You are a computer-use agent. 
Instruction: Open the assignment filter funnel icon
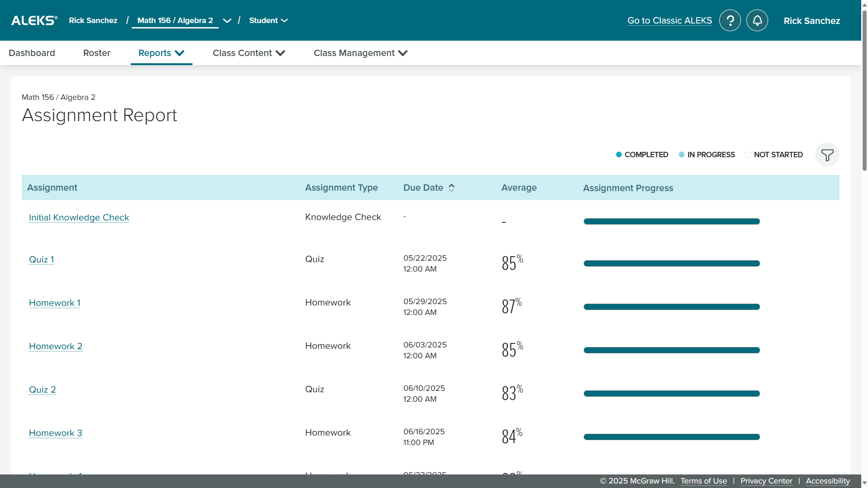[827, 155]
